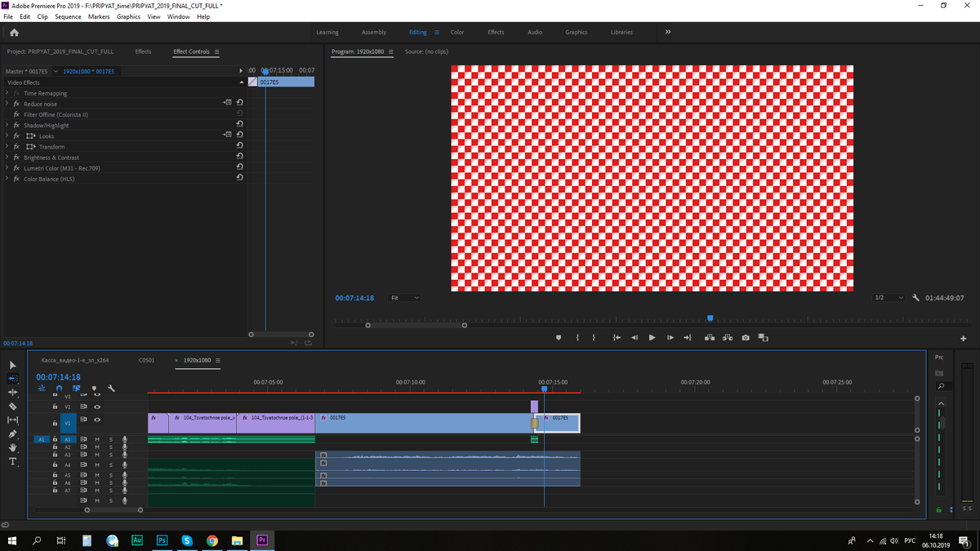Add Marker in Program monitor

[559, 338]
